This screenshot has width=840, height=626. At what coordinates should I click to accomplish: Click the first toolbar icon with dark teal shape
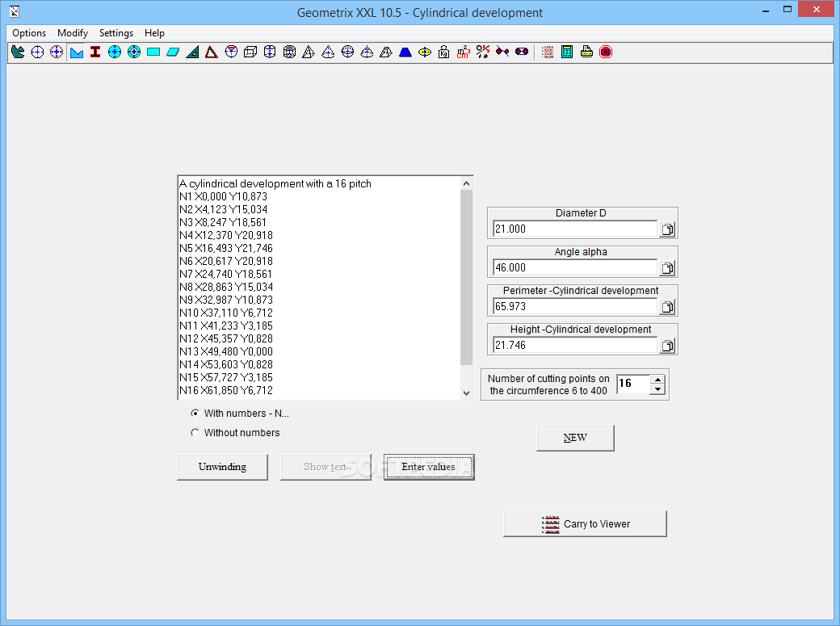pos(18,52)
